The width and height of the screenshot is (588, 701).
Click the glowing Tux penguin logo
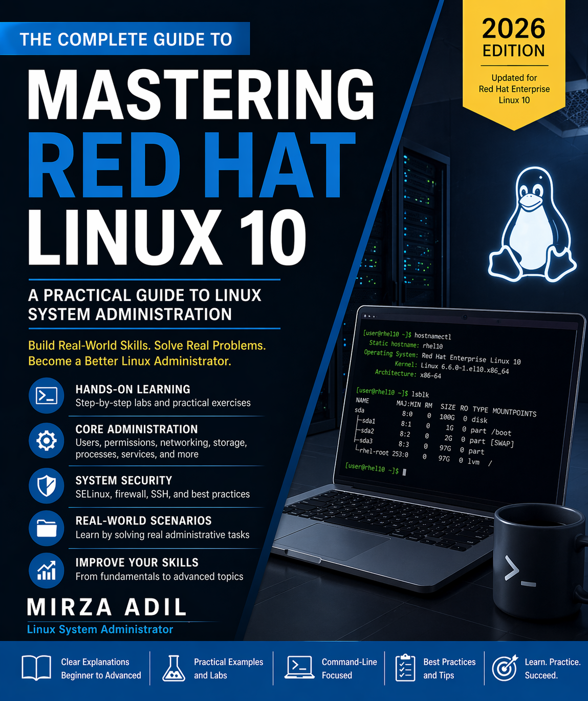point(532,225)
